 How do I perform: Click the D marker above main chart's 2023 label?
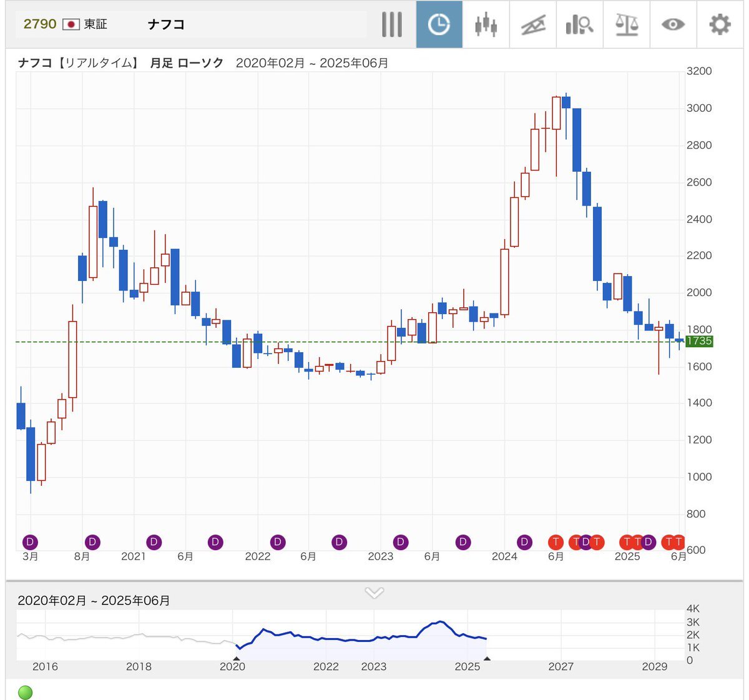401,542
